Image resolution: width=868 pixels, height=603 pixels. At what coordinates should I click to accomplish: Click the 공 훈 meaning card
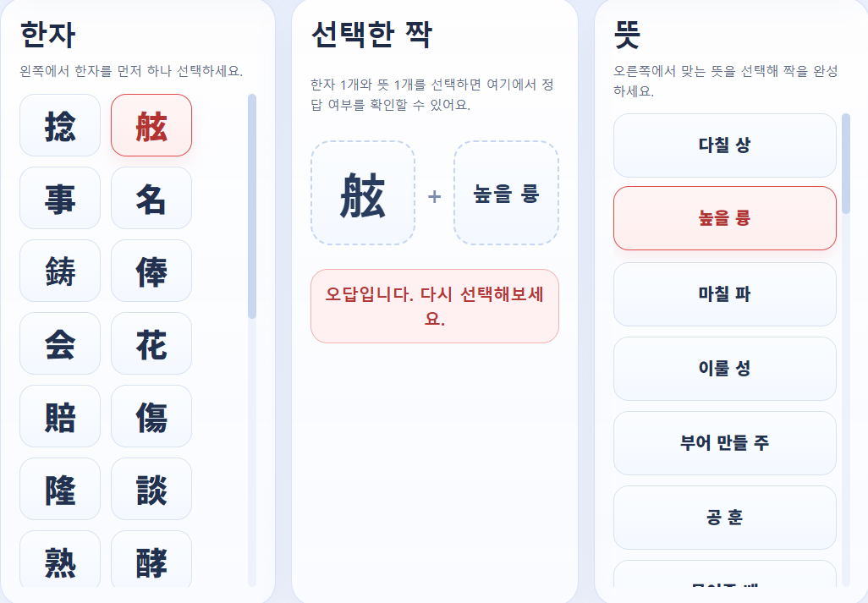pos(724,518)
